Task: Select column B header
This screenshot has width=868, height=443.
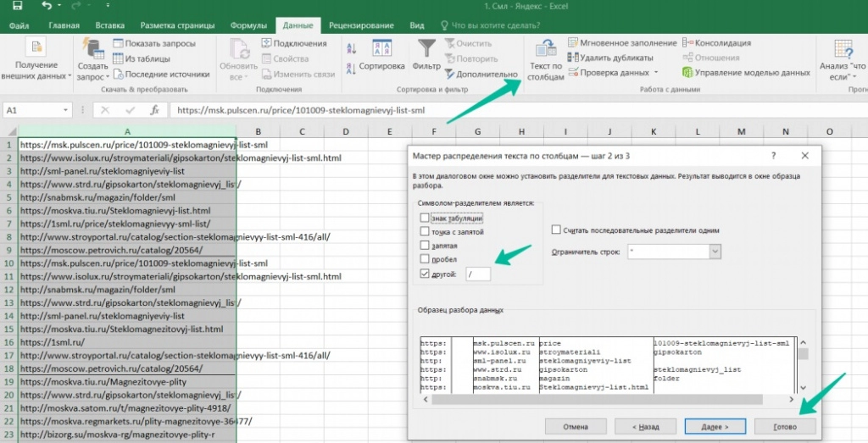Action: point(258,131)
